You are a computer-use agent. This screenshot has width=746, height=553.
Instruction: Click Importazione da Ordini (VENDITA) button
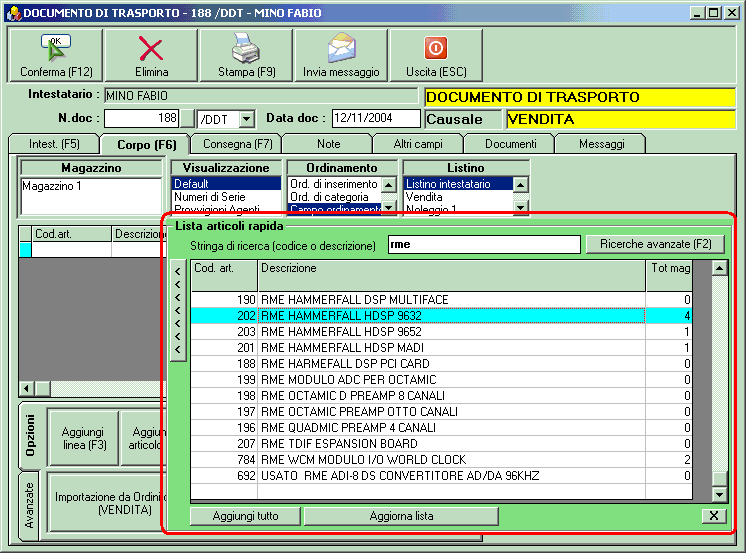[x=108, y=503]
